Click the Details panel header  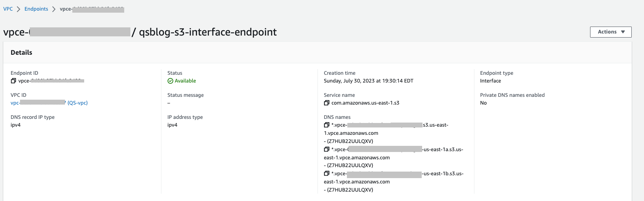tap(21, 52)
